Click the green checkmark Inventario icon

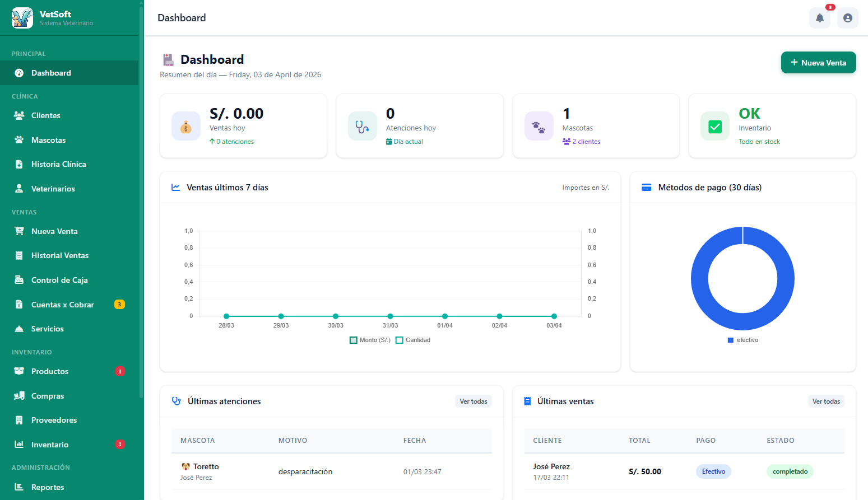click(715, 126)
